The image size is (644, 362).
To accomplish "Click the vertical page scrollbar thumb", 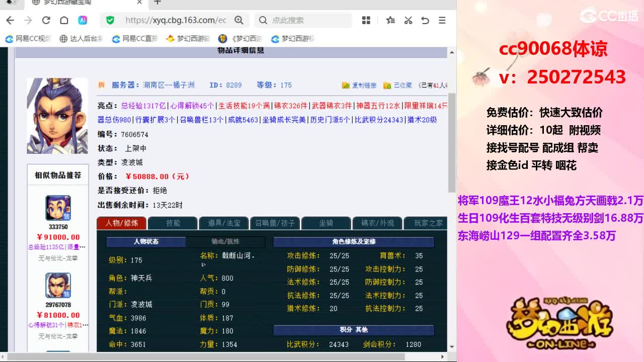I will click(451, 142).
